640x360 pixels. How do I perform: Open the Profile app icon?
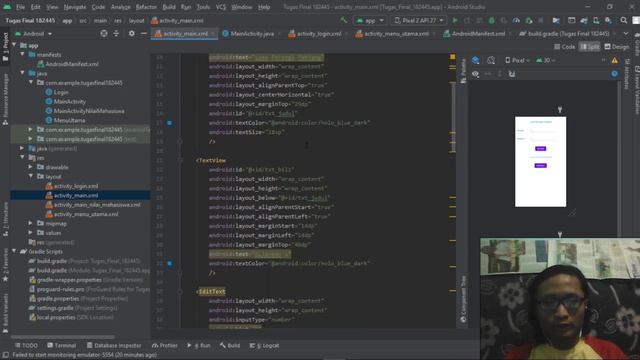click(x=516, y=20)
